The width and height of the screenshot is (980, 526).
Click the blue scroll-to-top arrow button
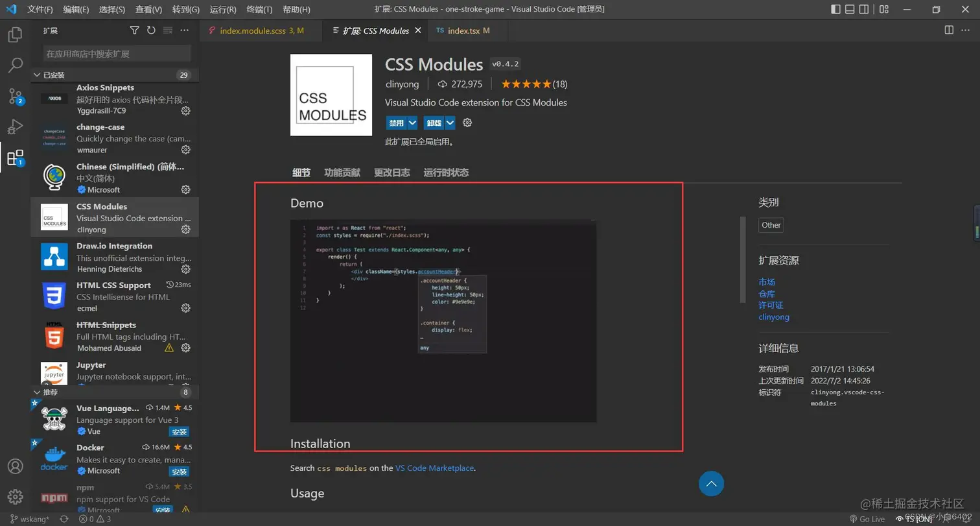[711, 484]
